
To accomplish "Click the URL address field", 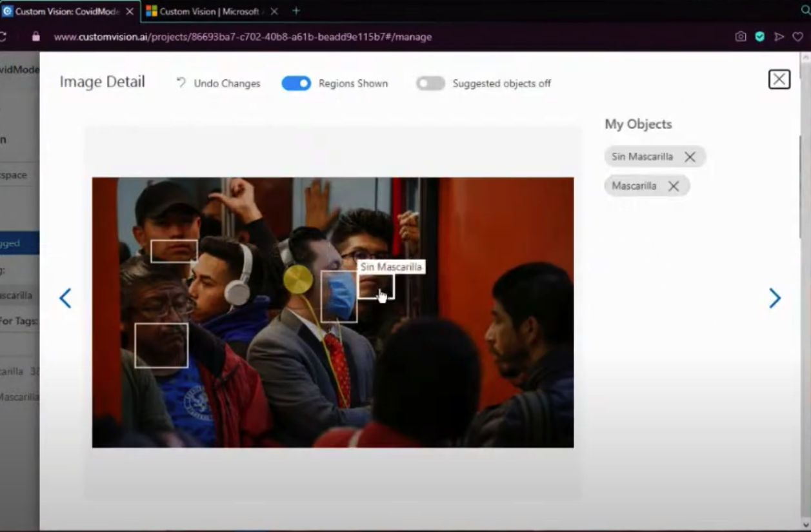I will pyautogui.click(x=243, y=37).
